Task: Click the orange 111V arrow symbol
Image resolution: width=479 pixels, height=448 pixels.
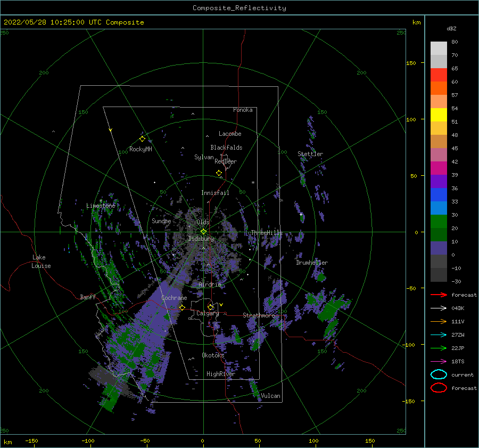Action: 439,321
